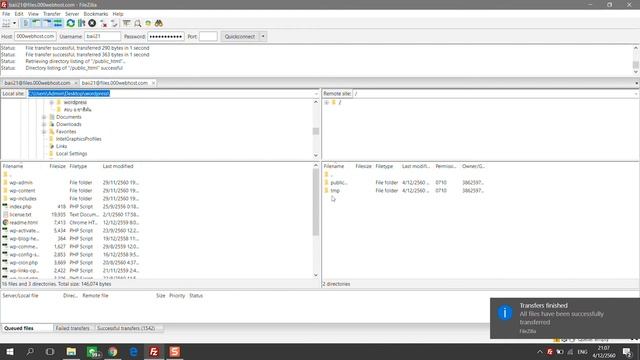The image size is (640, 360).
Task: Toggle local directory tree display
Action: pyautogui.click(x=36, y=23)
